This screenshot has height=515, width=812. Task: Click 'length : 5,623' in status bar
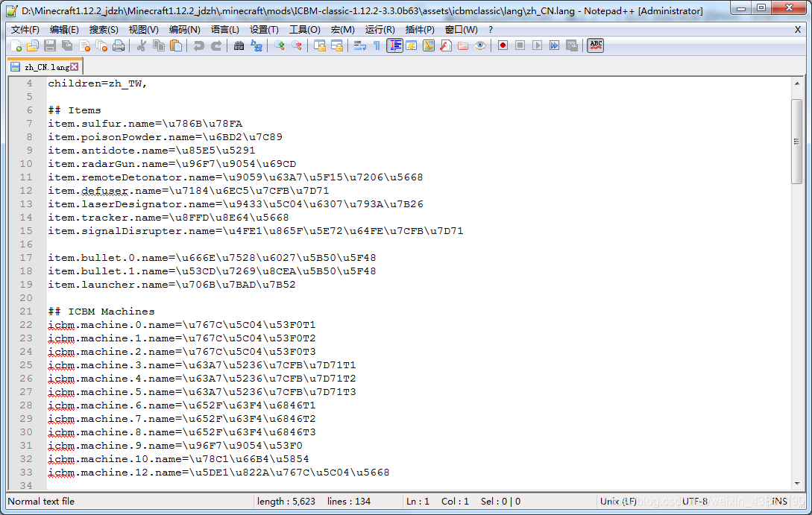tap(286, 502)
